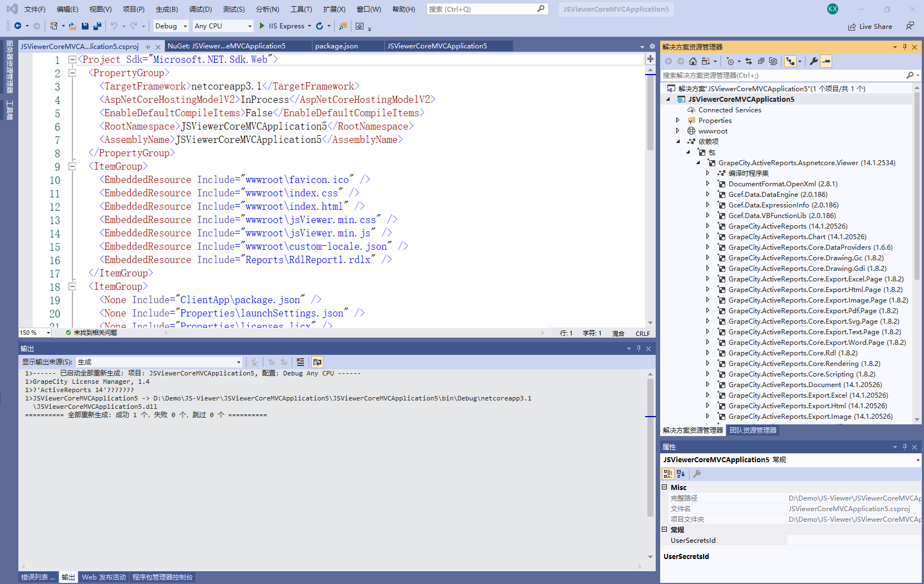The image size is (924, 584).
Task: Expand DocumentFormat.OpenXml package node
Action: click(707, 184)
